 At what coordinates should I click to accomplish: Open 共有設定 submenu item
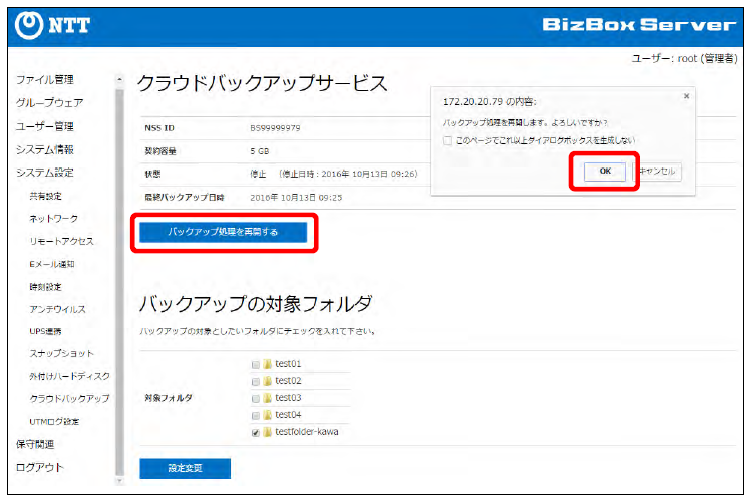click(45, 196)
